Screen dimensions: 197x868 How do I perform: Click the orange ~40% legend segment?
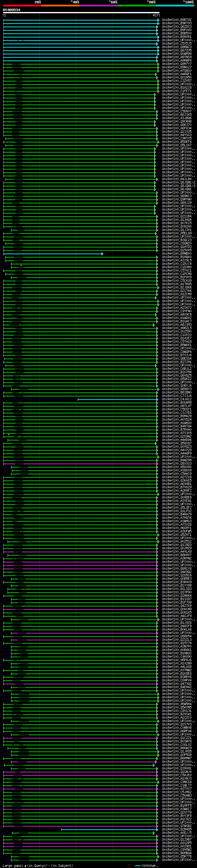(60, 6)
